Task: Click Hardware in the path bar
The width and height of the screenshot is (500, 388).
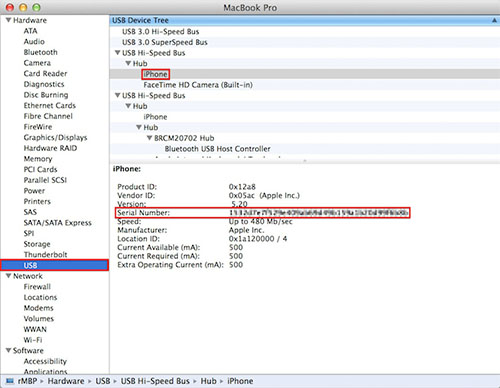Action: pos(66,381)
